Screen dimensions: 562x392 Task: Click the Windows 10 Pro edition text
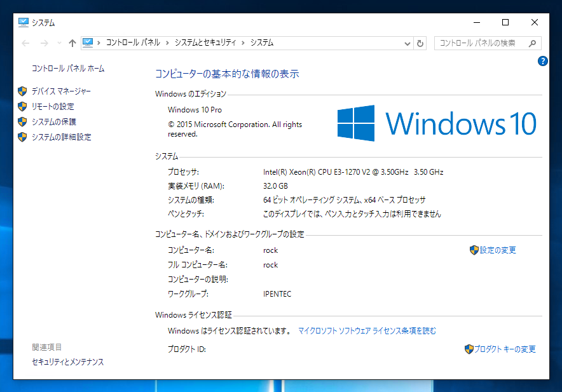click(195, 110)
